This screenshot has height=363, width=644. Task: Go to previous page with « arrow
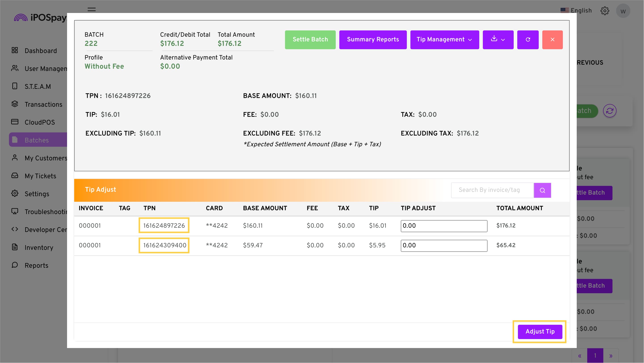tap(580, 355)
